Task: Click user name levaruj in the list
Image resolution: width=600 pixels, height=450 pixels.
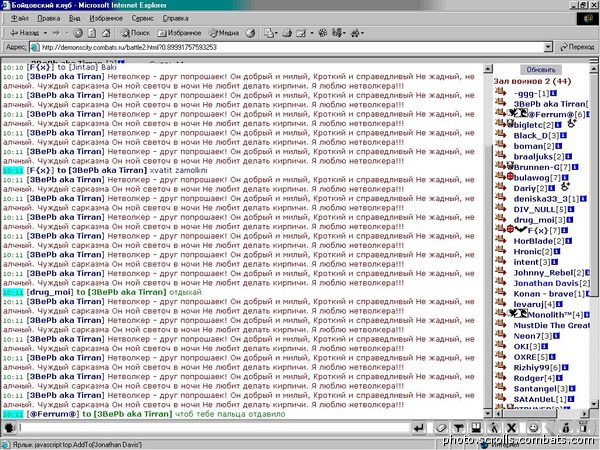Action: coord(528,305)
